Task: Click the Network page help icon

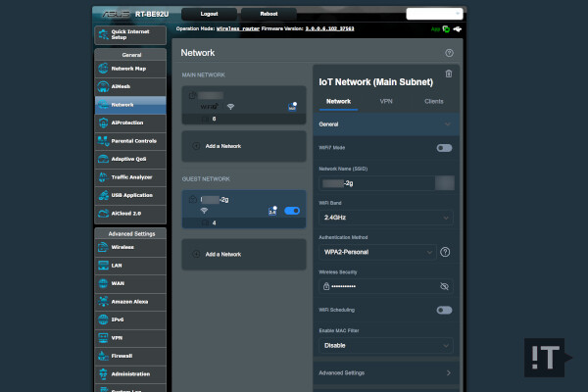Action: pos(449,53)
